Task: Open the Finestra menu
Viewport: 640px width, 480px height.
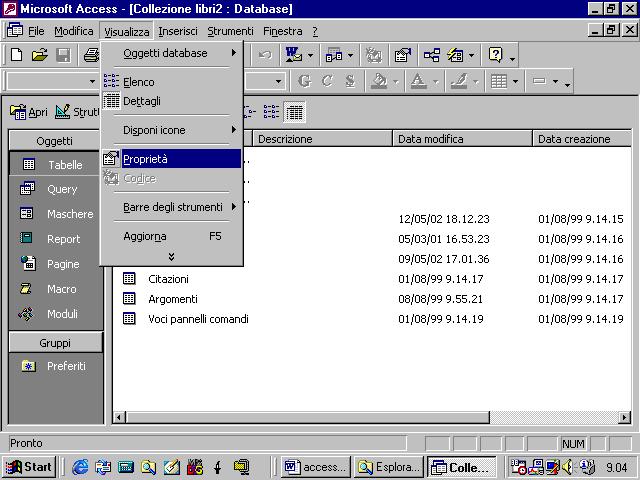Action: click(x=282, y=31)
